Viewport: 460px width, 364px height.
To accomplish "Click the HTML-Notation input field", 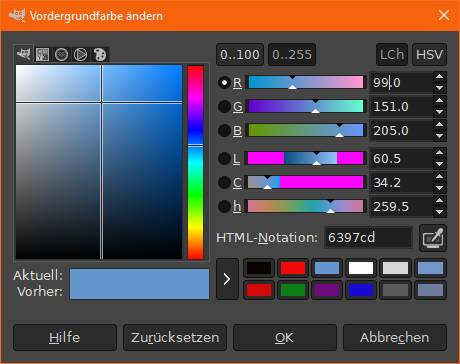I will tap(368, 238).
